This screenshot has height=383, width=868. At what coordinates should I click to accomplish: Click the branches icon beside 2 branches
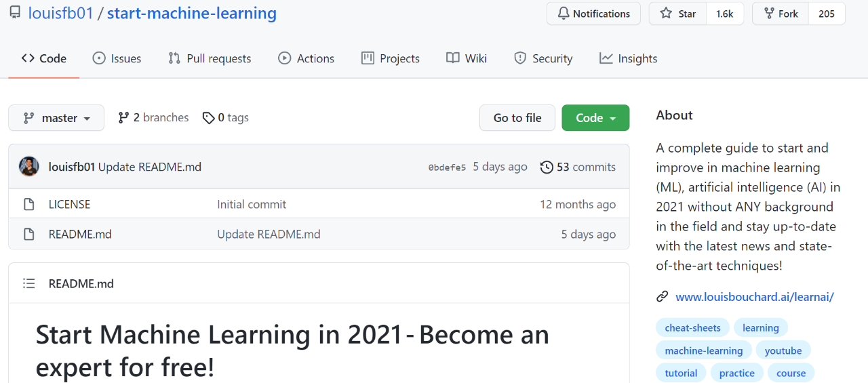(x=123, y=118)
